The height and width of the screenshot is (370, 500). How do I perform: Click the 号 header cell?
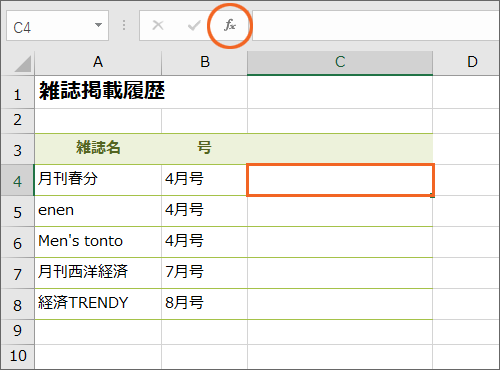205,149
